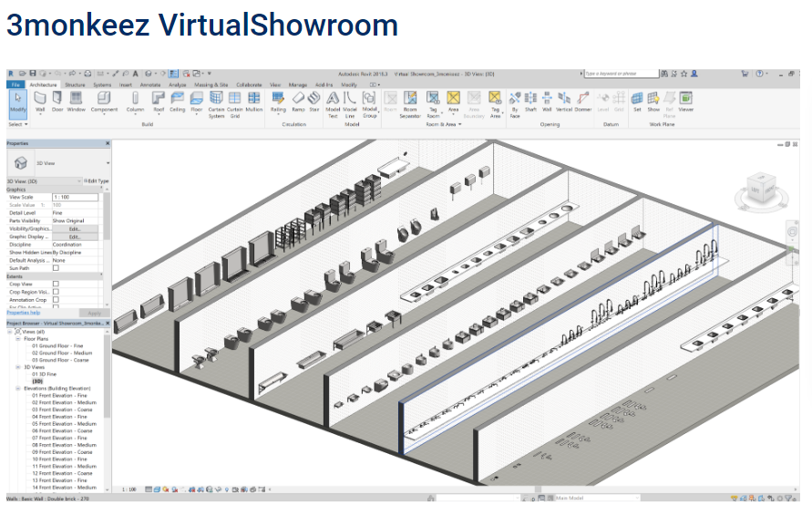Screen dimensions: 812x506
Task: Click the View Scale 1:100 field
Action: click(75, 197)
